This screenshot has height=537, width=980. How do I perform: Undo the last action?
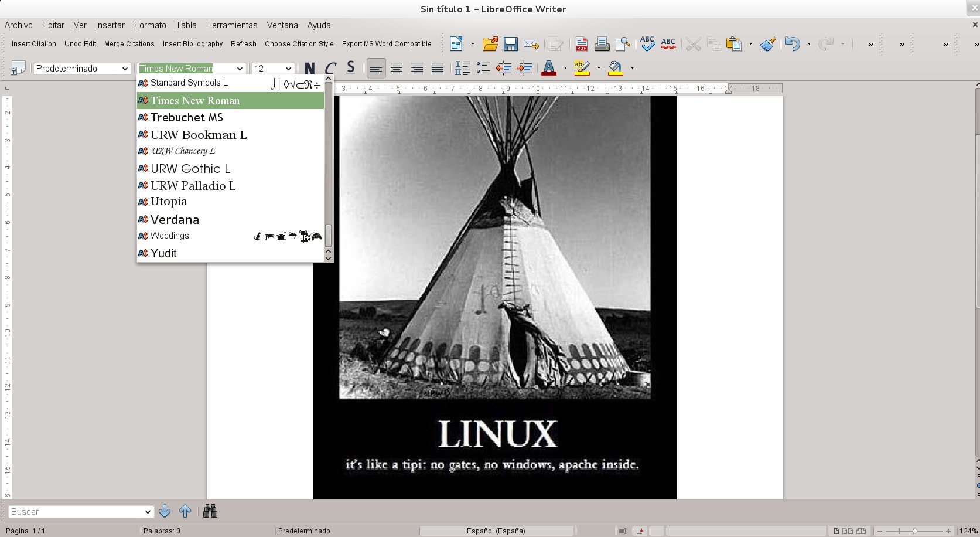pos(792,44)
